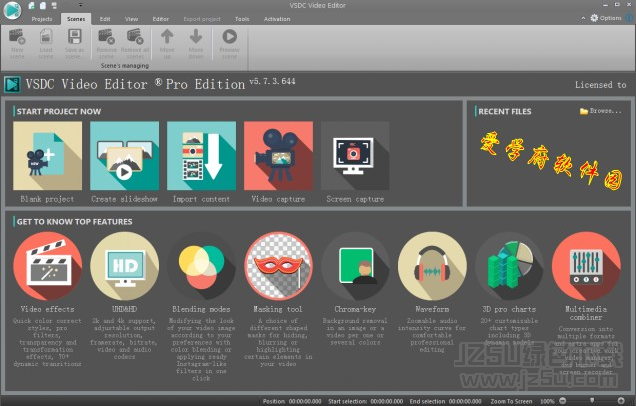Click the Start selection timecode value
This screenshot has height=406, width=636.
coord(387,401)
